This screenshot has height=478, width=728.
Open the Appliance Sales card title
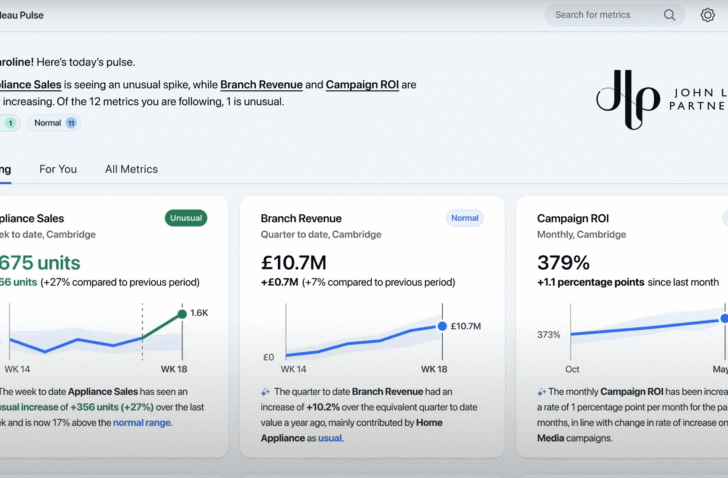click(32, 219)
